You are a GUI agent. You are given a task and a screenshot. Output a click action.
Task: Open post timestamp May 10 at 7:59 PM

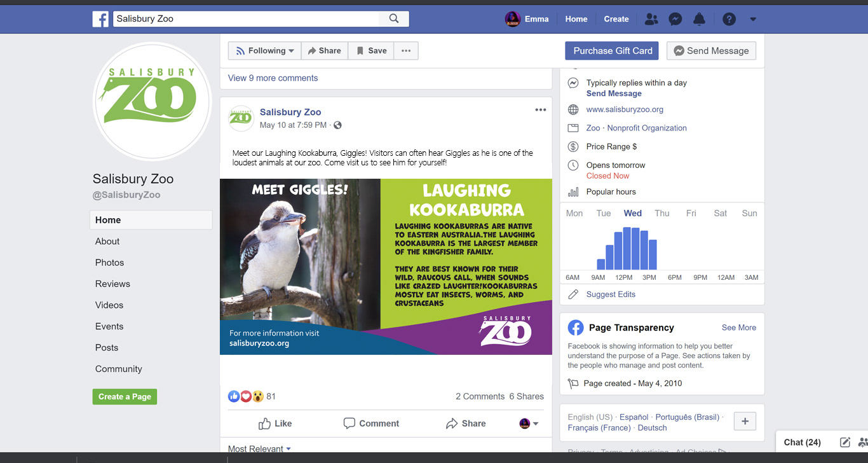(x=294, y=125)
